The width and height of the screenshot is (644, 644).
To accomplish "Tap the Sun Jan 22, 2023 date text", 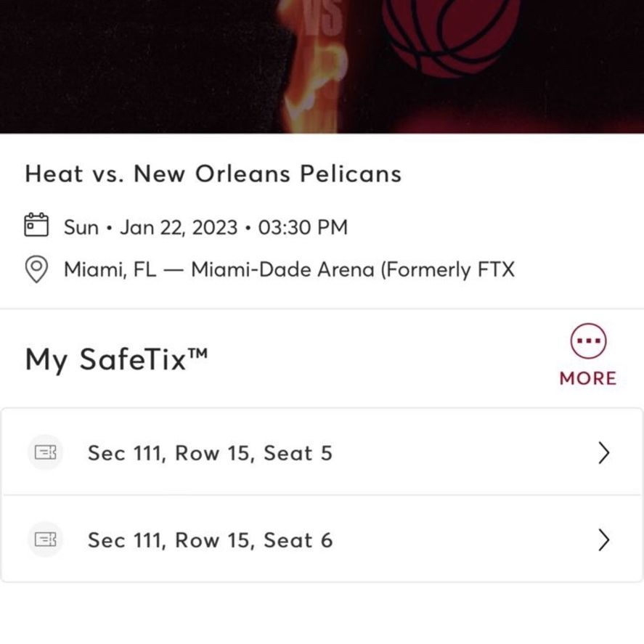I will coord(150,227).
